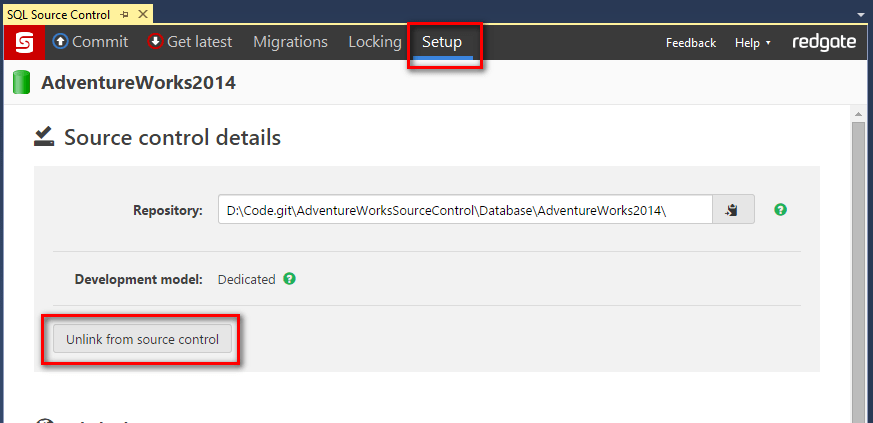This screenshot has width=873, height=423.
Task: Click the Repository label
Action: [168, 210]
